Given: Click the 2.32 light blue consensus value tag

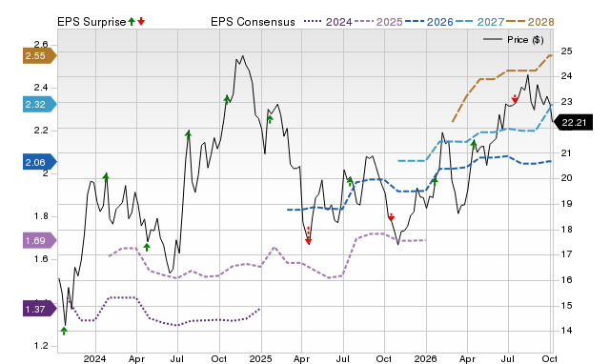Looking at the screenshot, I should coord(40,104).
